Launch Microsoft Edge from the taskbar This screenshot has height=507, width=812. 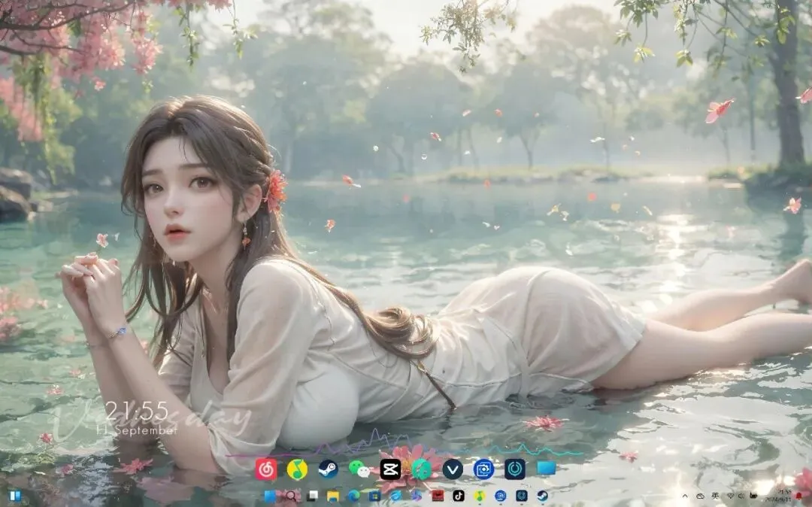354,496
